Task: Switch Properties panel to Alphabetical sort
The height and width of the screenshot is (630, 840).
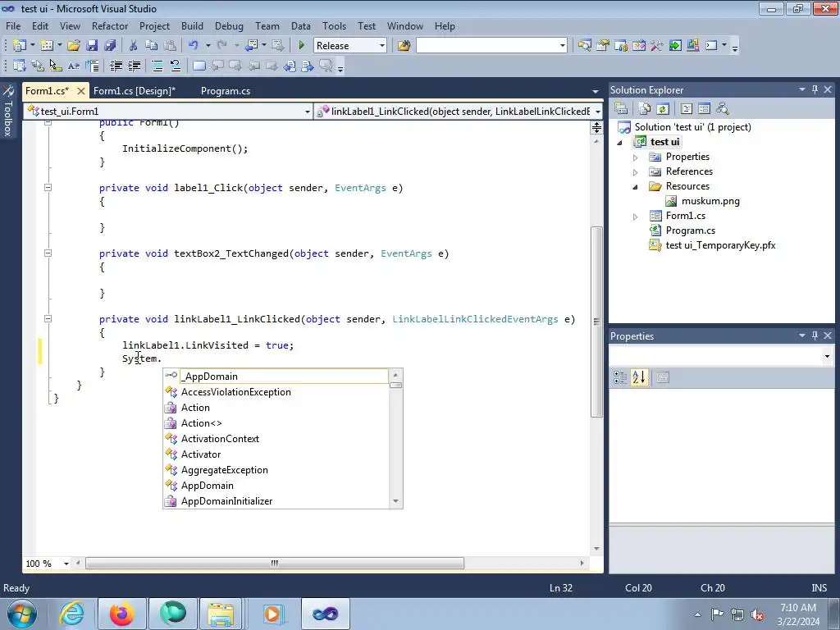Action: [x=639, y=377]
